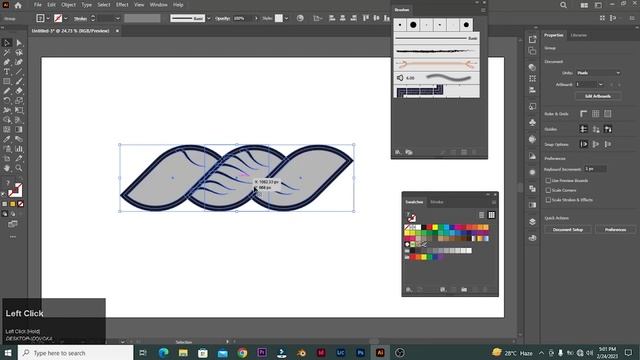Select the Pen tool
Viewport: 640px width, 360px height.
(7, 62)
